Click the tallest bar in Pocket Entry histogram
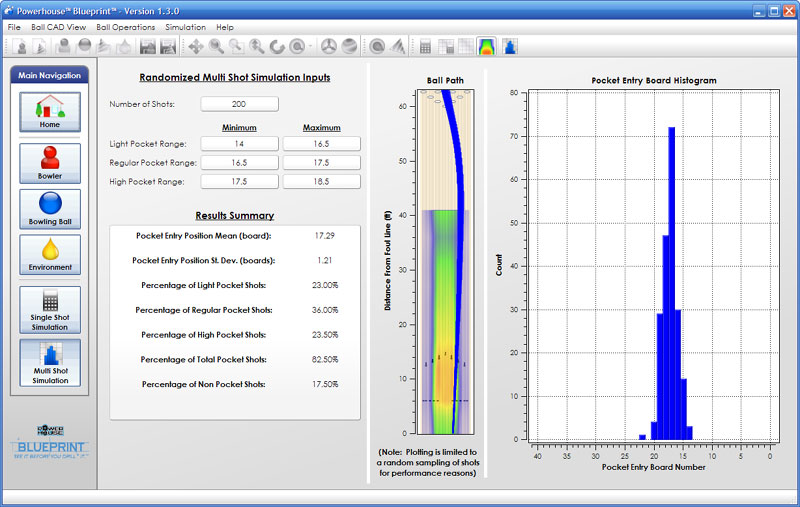 coord(671,283)
